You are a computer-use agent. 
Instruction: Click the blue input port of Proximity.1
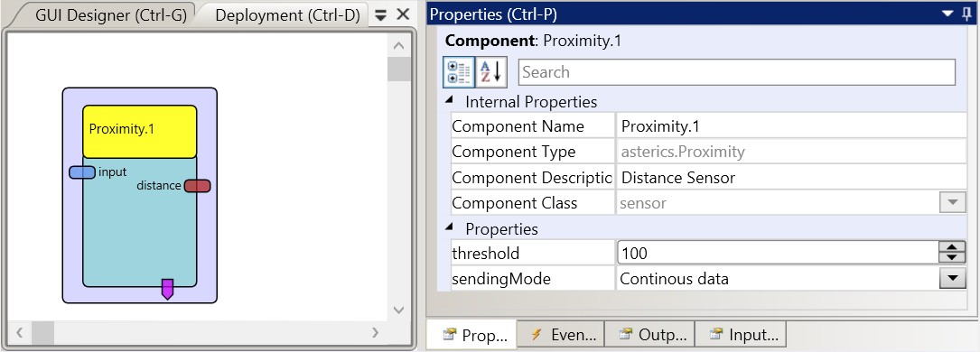pyautogui.click(x=82, y=172)
